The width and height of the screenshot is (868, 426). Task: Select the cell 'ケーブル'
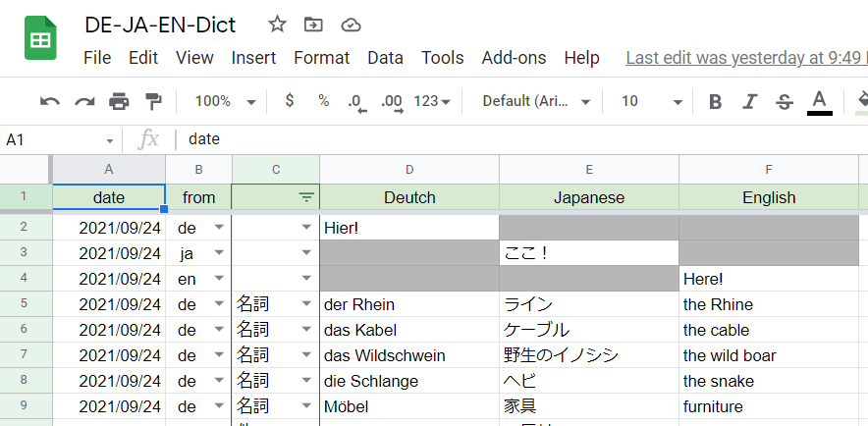click(x=589, y=329)
